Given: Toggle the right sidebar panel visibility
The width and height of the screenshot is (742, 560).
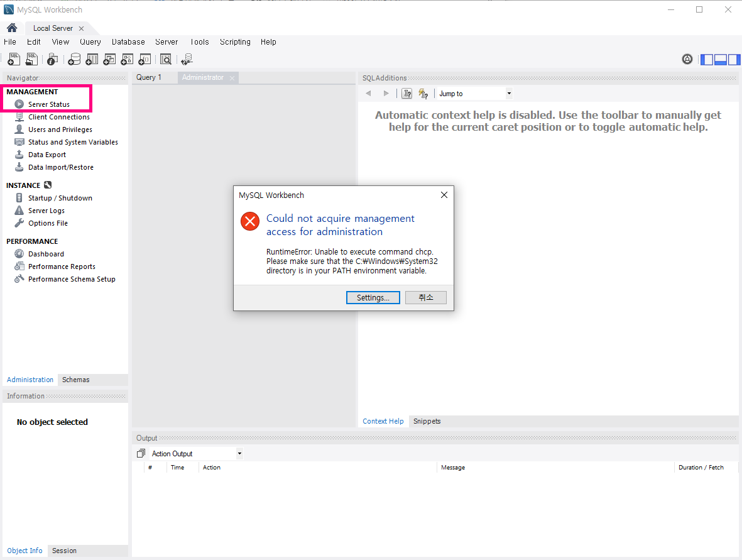Looking at the screenshot, I should pyautogui.click(x=734, y=59).
